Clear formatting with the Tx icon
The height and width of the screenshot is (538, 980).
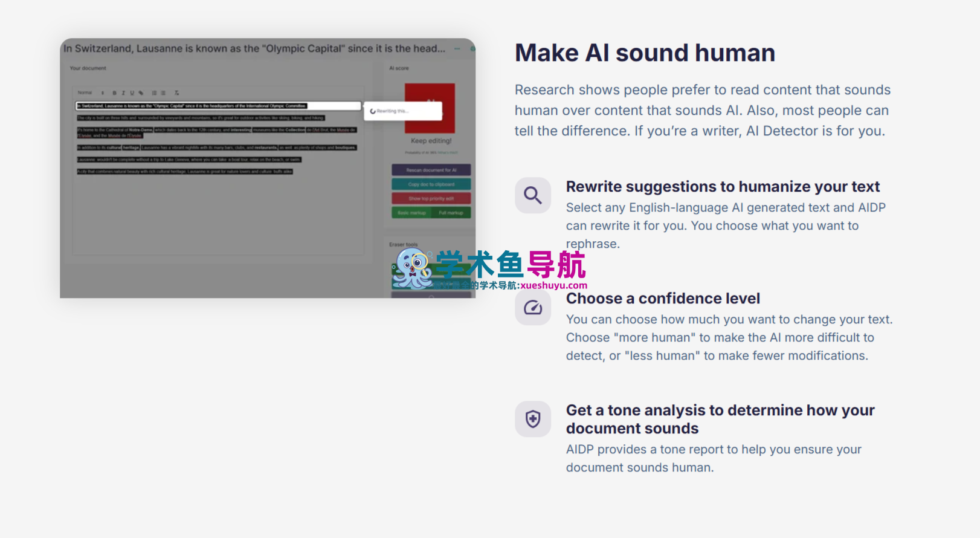[x=176, y=92]
